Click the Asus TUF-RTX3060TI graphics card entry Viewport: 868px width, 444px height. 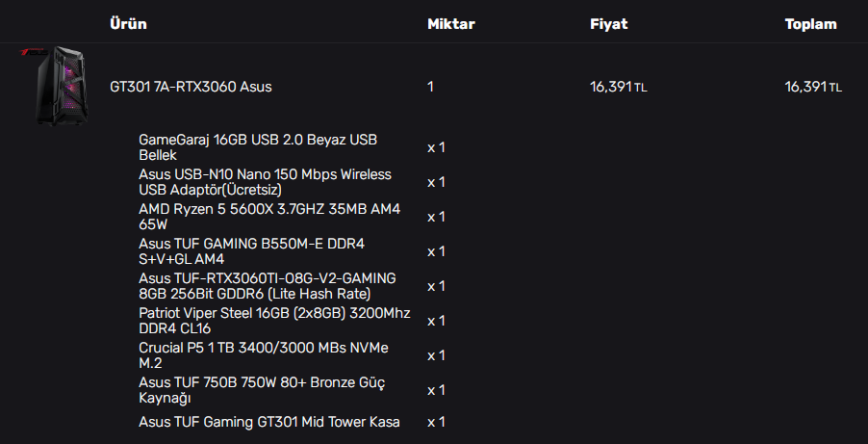point(267,286)
